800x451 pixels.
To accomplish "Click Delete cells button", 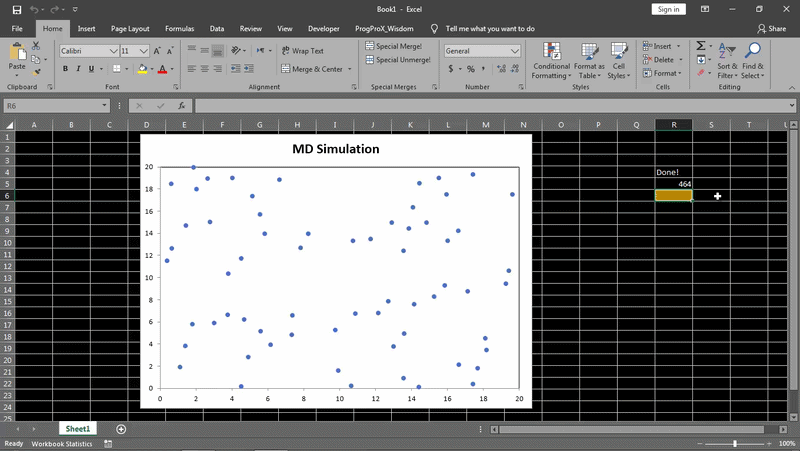I will coord(659,60).
